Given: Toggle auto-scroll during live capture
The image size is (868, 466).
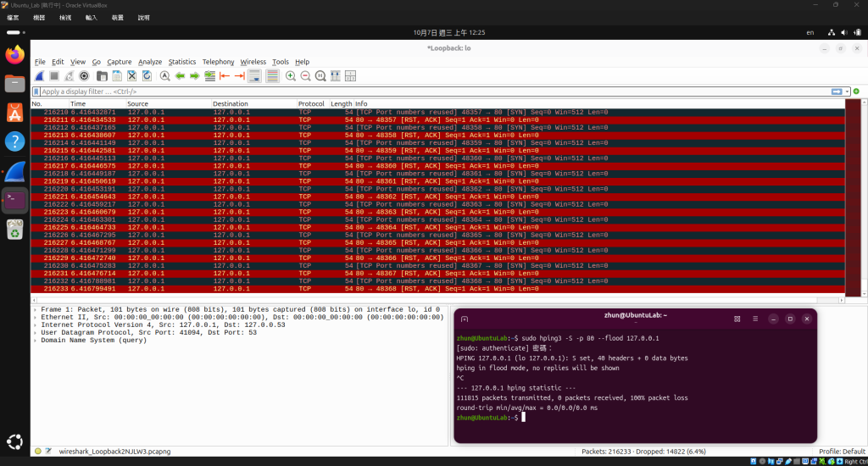Looking at the screenshot, I should click(254, 76).
